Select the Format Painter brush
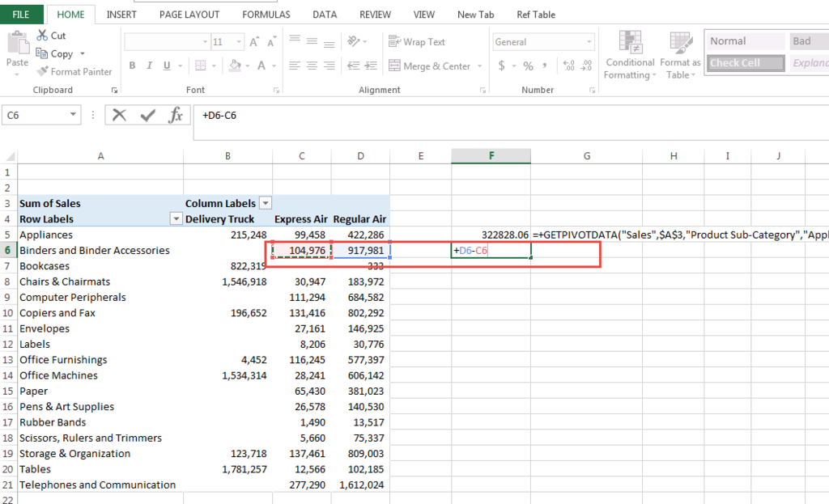 (x=42, y=71)
